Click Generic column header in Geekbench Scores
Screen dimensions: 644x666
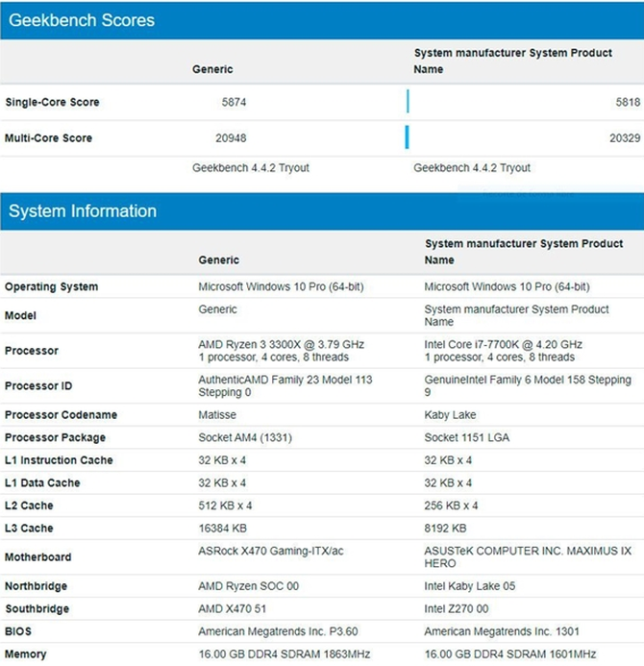212,69
